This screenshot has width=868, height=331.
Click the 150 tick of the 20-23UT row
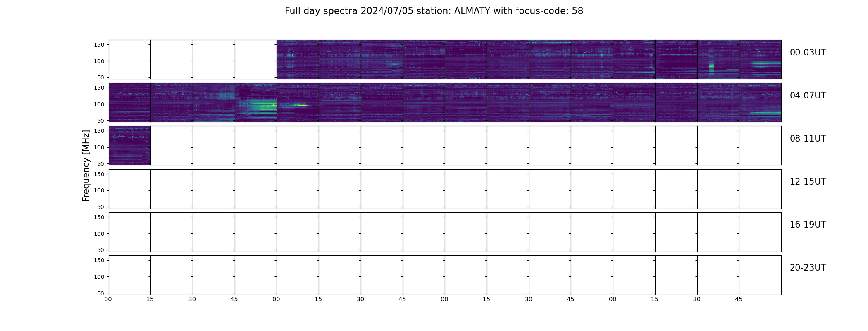click(99, 260)
